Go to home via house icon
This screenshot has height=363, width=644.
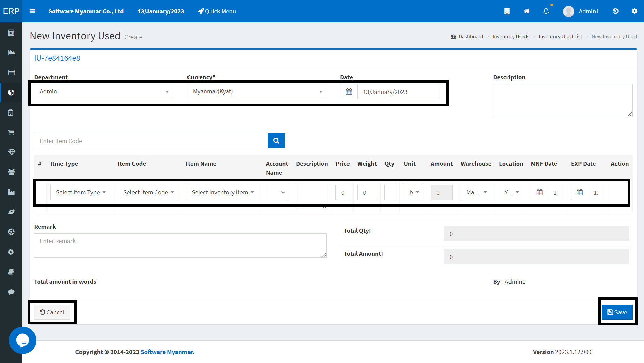527,11
